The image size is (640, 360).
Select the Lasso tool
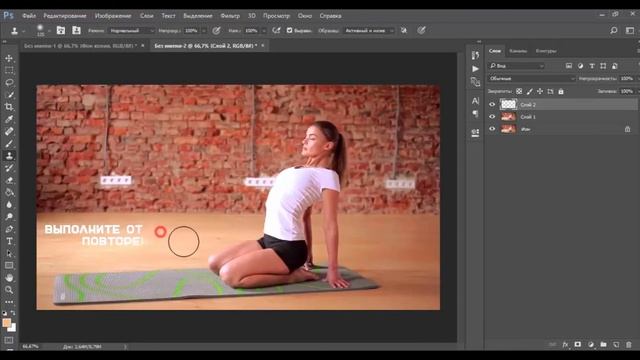(x=9, y=82)
